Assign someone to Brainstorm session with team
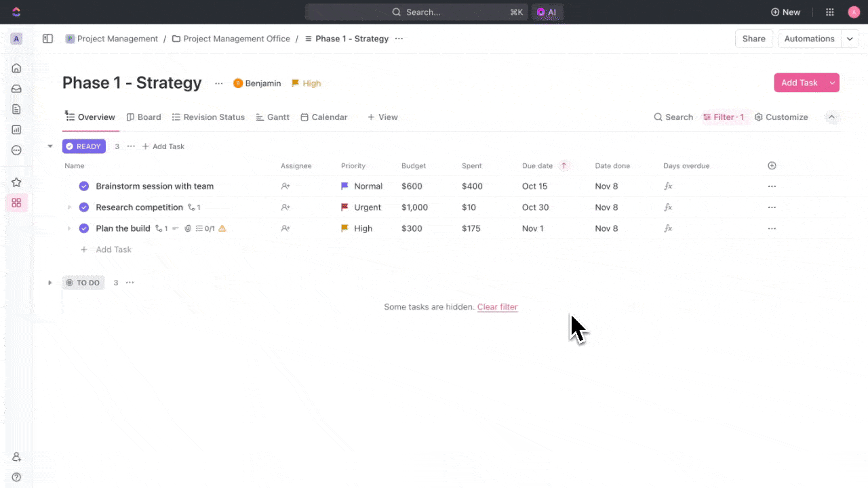 pyautogui.click(x=285, y=186)
